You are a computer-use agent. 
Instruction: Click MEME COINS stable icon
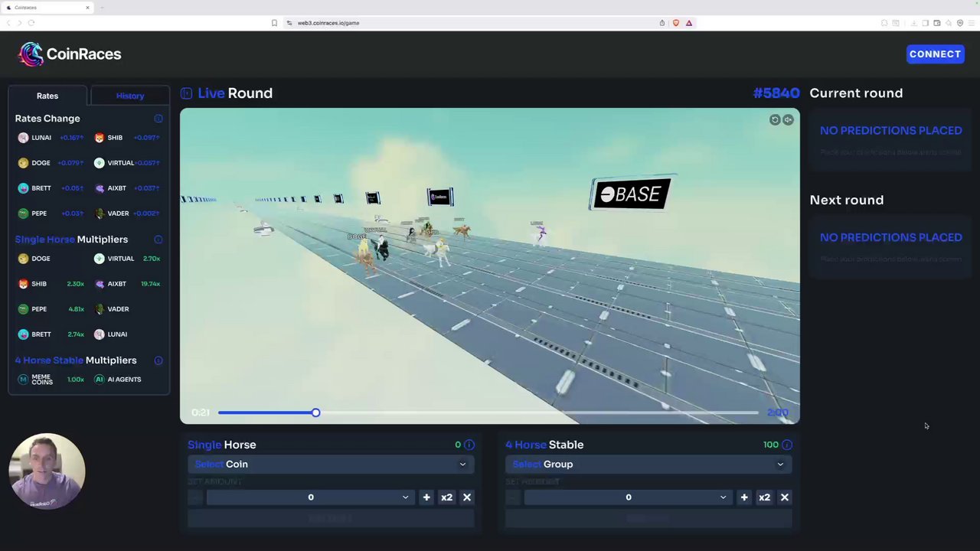(x=23, y=380)
